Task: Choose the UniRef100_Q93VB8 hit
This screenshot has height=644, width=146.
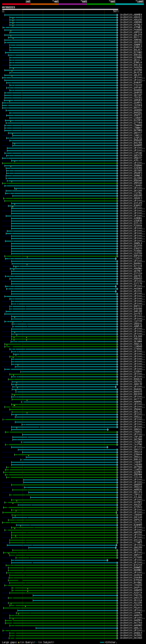Action: tap(131, 70)
